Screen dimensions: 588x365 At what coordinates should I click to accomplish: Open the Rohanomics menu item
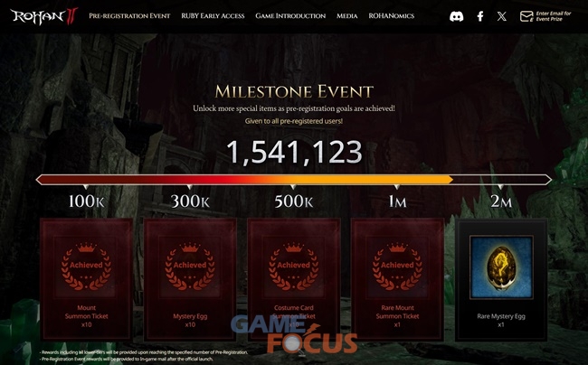[391, 16]
